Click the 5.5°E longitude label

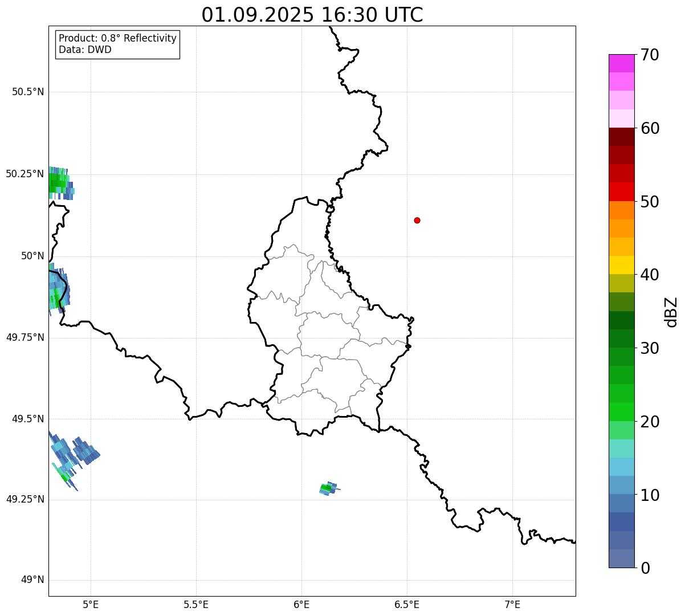[196, 605]
